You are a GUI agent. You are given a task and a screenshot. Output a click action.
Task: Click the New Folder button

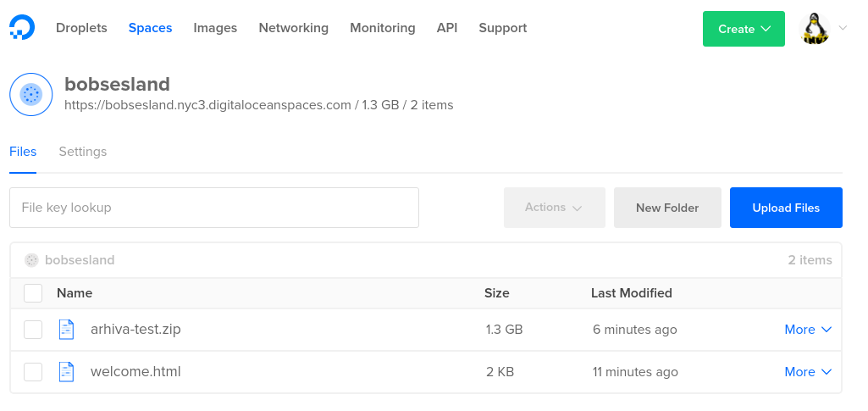667,208
